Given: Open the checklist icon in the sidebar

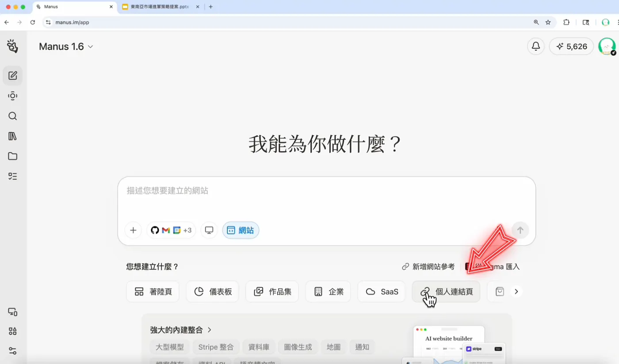Looking at the screenshot, I should click(x=13, y=176).
